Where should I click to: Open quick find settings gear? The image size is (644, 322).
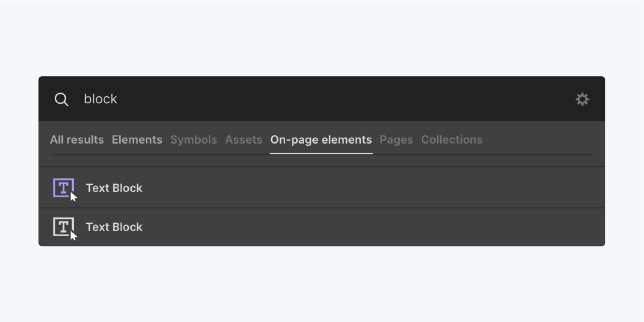[x=582, y=99]
